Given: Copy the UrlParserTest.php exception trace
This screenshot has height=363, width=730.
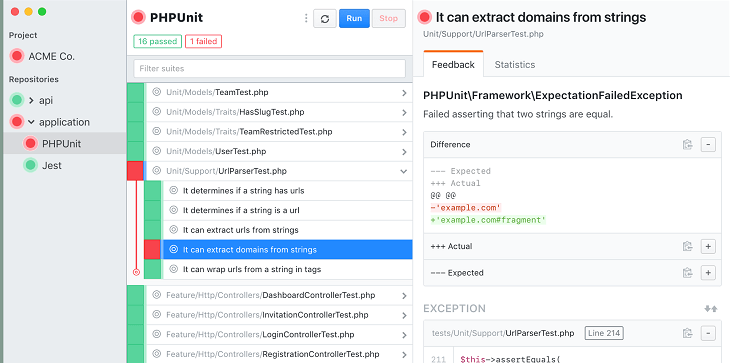Looking at the screenshot, I should [688, 333].
